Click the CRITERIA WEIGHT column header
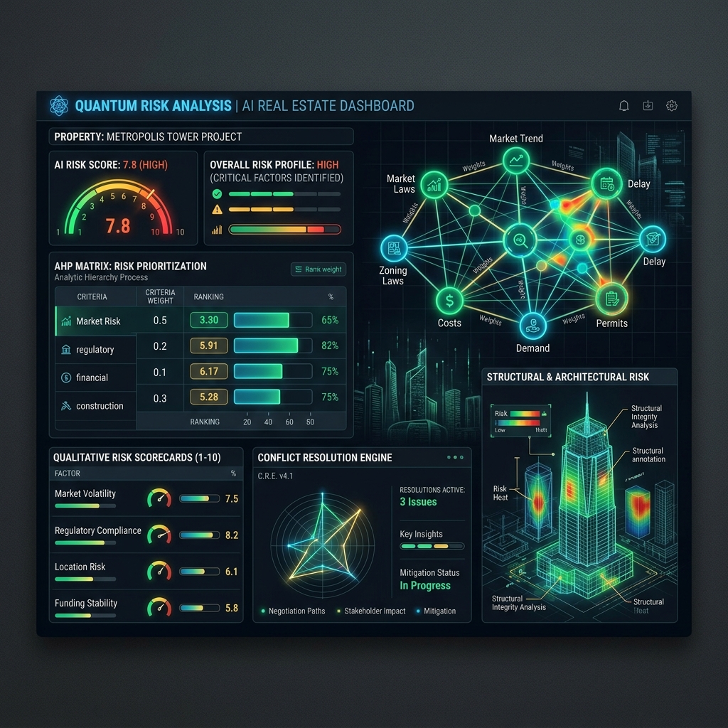Viewport: 728px width, 728px height. coord(160,296)
